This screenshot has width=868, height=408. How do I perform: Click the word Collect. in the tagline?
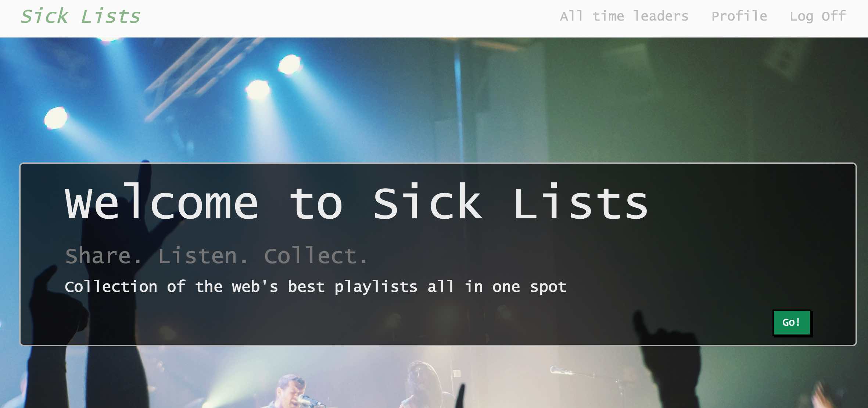[x=316, y=255]
